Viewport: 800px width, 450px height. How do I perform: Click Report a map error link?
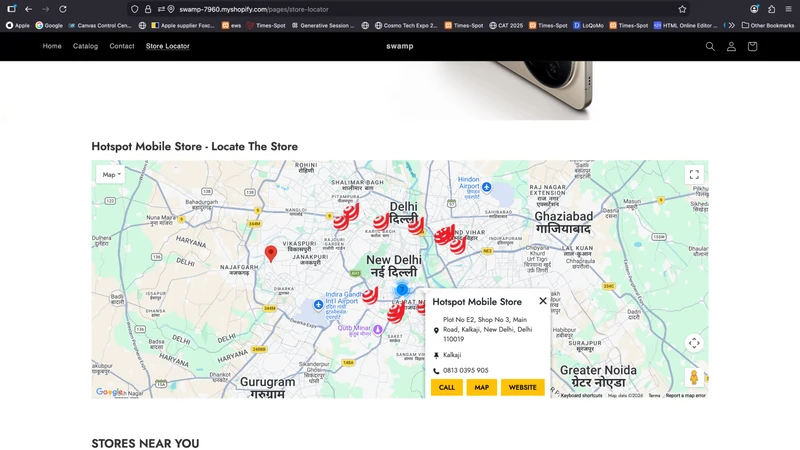coord(685,395)
